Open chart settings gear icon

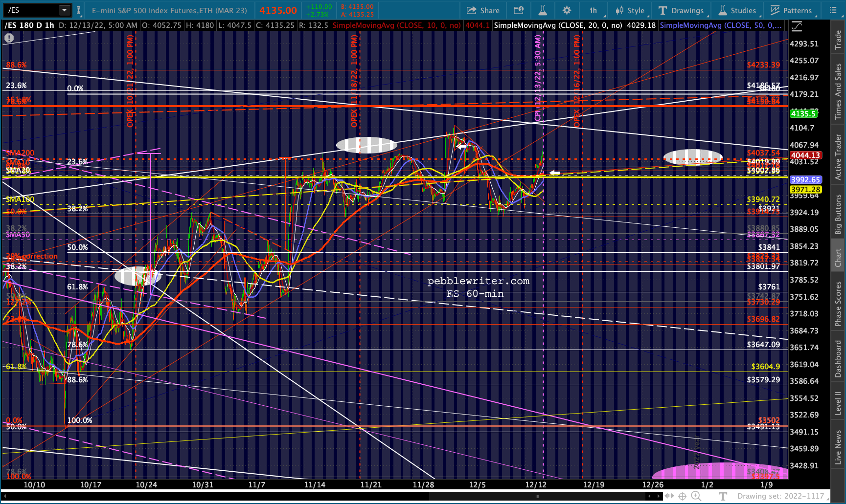567,10
